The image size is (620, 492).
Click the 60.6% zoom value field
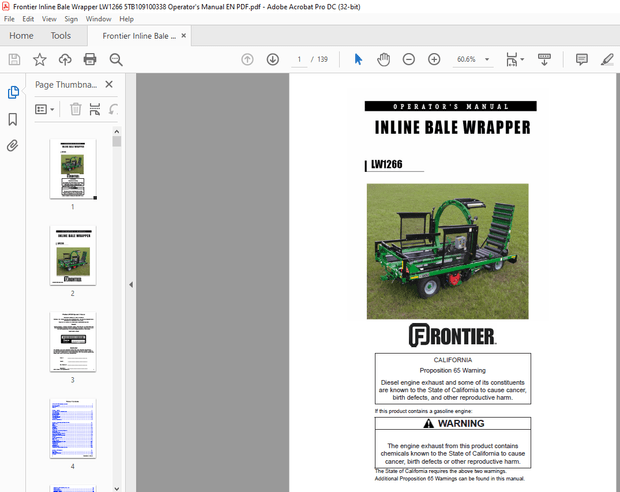tap(467, 59)
